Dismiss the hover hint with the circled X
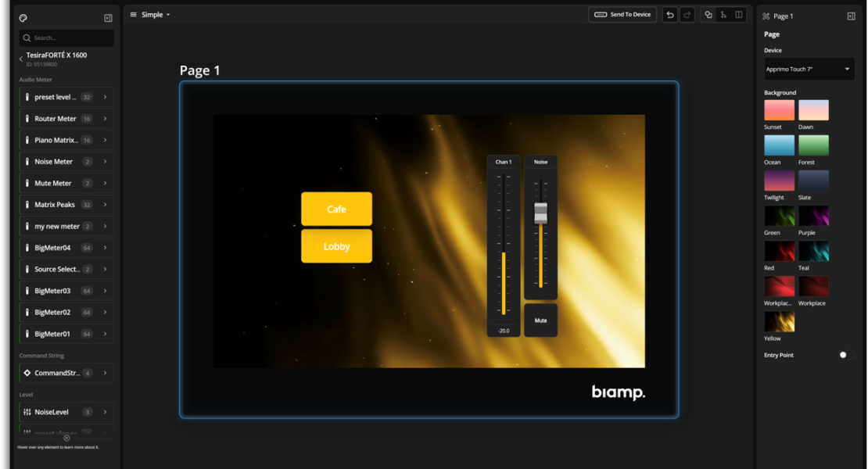868x469 pixels. coord(66,438)
